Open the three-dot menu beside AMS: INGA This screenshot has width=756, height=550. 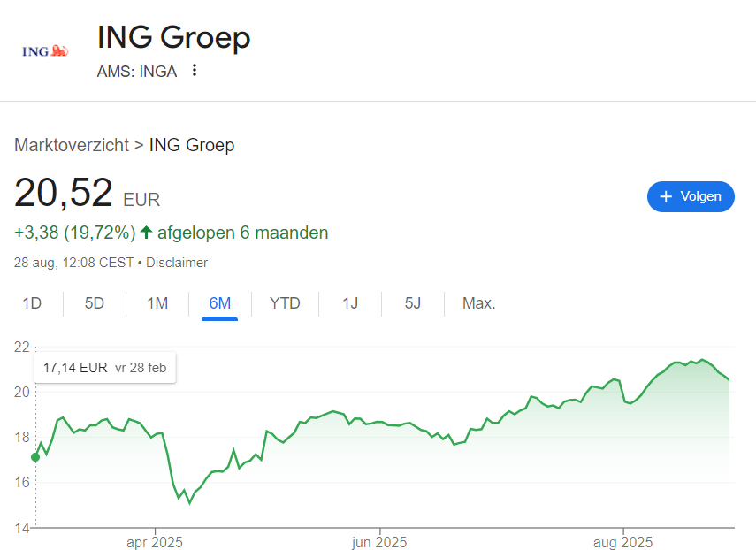pos(195,71)
